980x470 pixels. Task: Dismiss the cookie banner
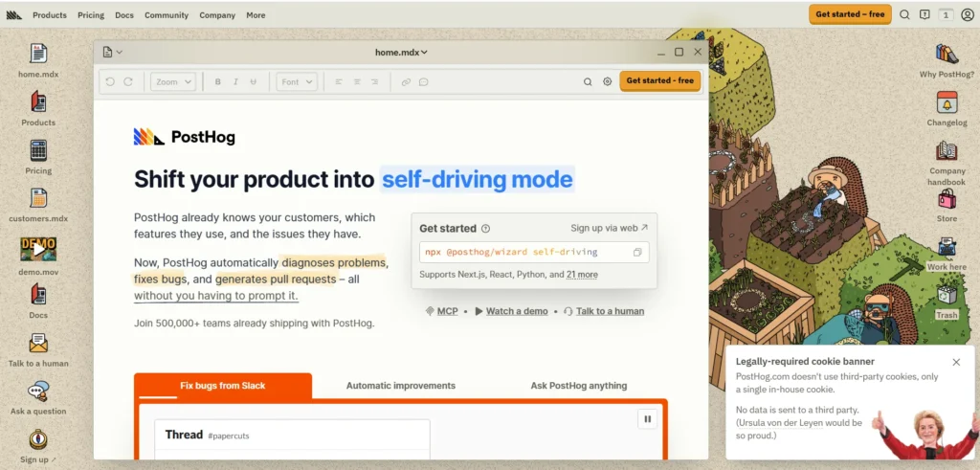point(956,362)
